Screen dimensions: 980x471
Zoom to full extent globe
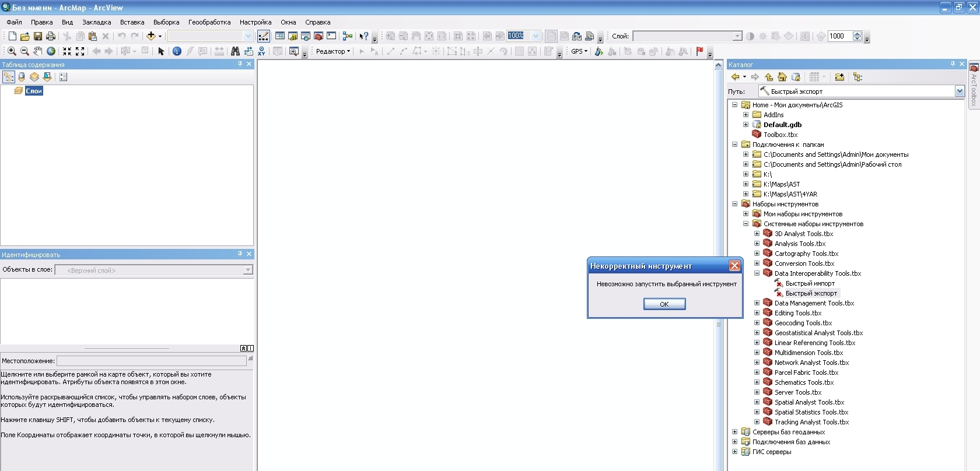(51, 51)
